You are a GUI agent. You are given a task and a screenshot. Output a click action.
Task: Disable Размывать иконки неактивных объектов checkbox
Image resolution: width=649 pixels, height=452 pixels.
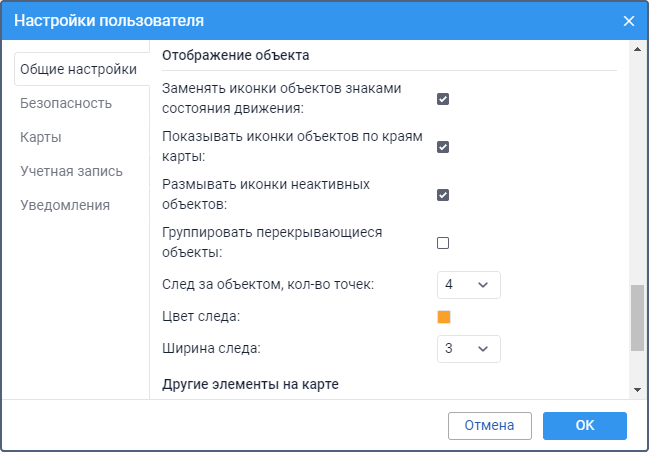pyautogui.click(x=443, y=195)
